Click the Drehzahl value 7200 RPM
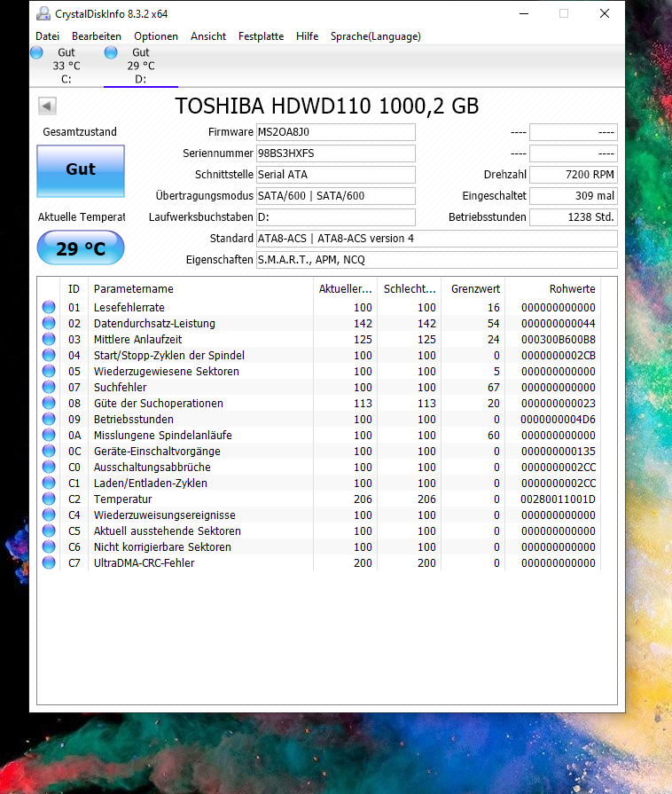 pos(574,175)
